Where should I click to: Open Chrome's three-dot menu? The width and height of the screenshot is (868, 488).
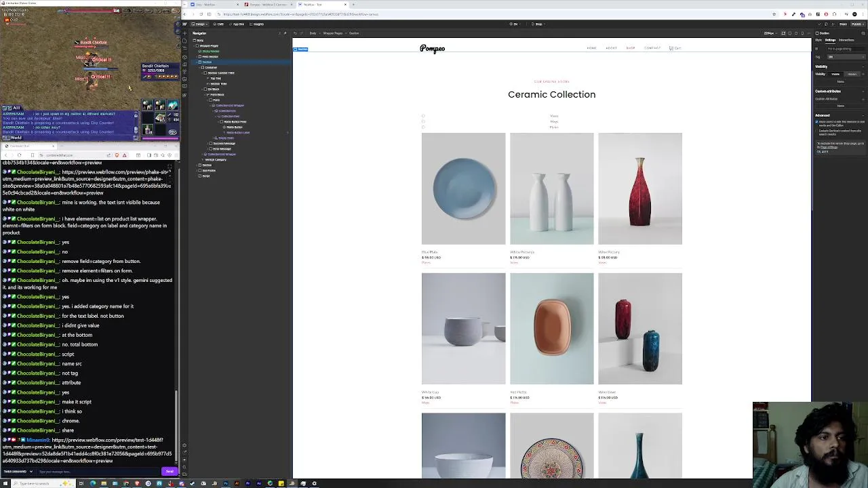click(863, 14)
